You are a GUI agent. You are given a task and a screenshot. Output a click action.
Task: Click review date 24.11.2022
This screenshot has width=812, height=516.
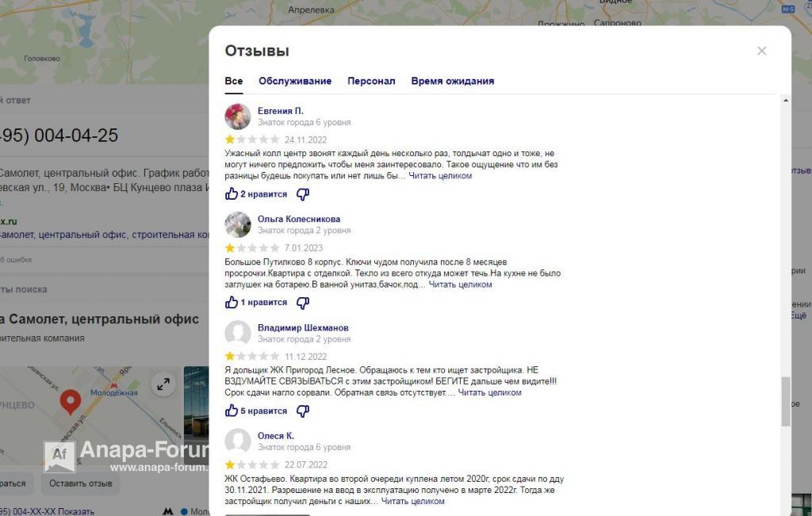pyautogui.click(x=305, y=140)
